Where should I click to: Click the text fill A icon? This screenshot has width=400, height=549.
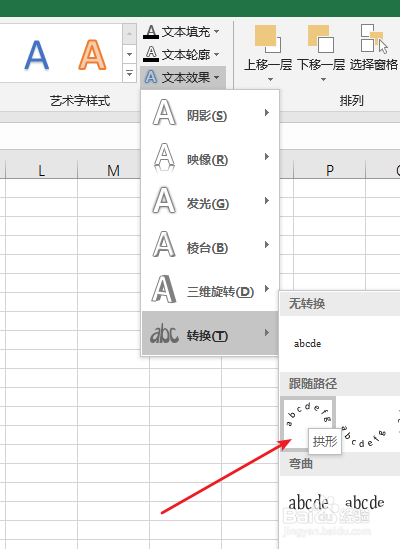pos(151,32)
